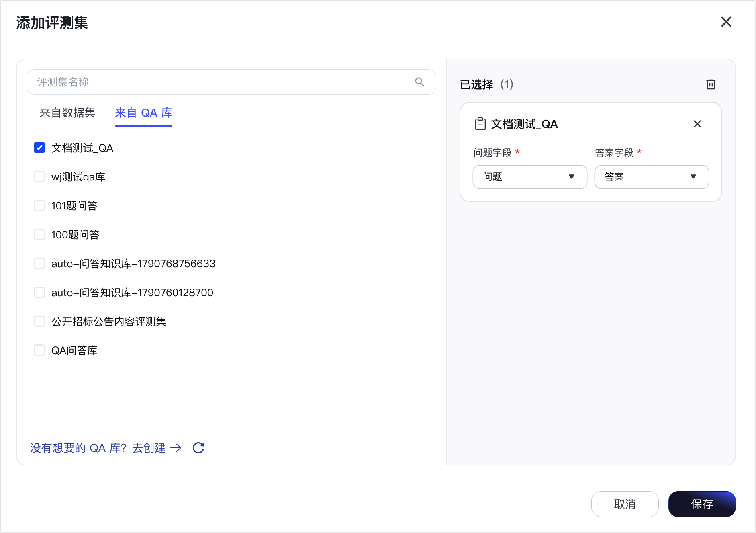Check 公开招标公告内容评测集 checkbox
756x533 pixels.
tap(39, 322)
